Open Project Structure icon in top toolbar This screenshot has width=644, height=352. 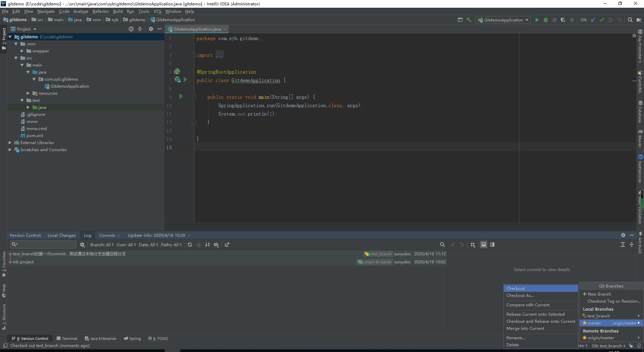tap(639, 20)
